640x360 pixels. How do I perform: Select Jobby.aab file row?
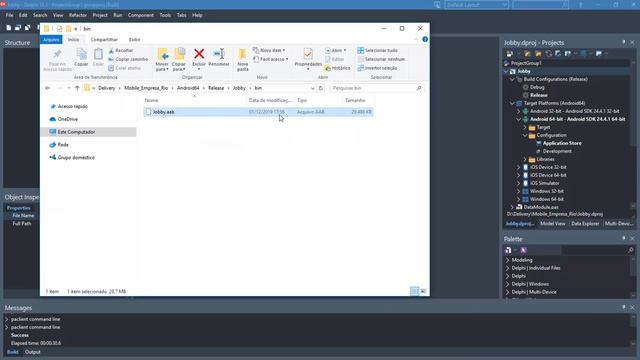[x=258, y=112]
